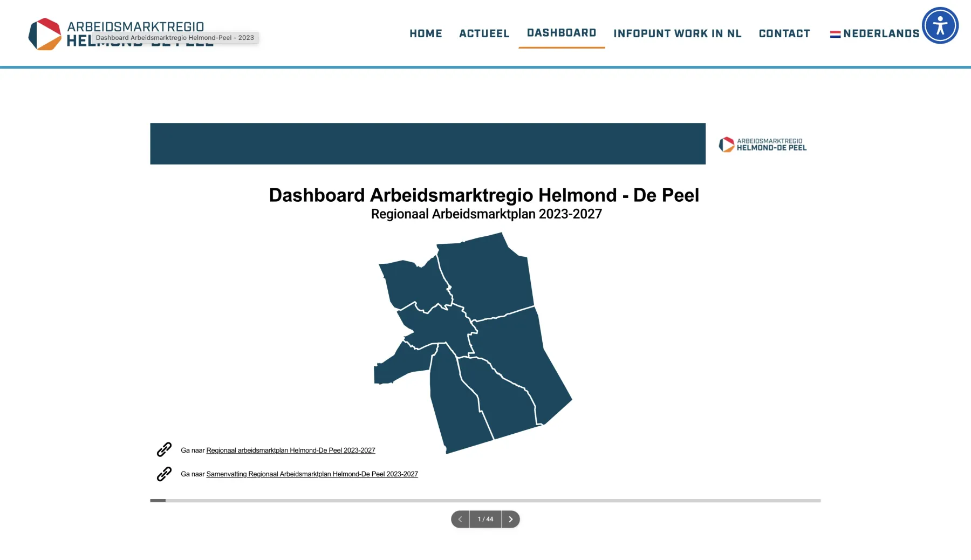
Task: Go to next dashboard page arrow
Action: click(x=510, y=519)
